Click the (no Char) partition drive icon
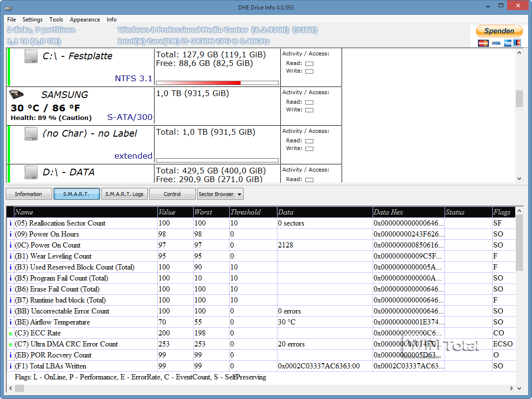This screenshot has width=532, height=399. (31, 134)
